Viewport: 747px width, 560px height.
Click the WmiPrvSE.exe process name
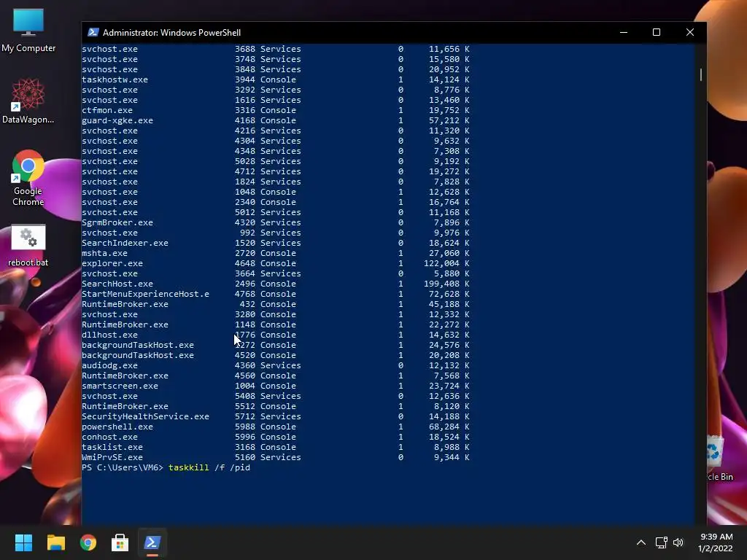point(112,458)
